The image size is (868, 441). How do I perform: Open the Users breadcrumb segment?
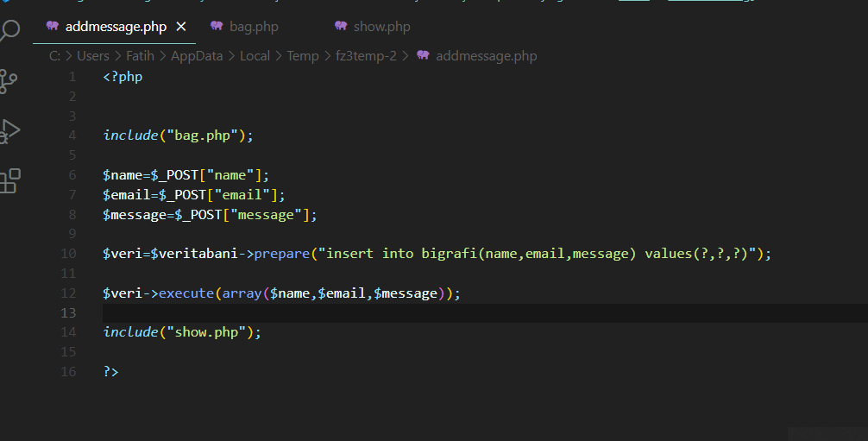[93, 56]
